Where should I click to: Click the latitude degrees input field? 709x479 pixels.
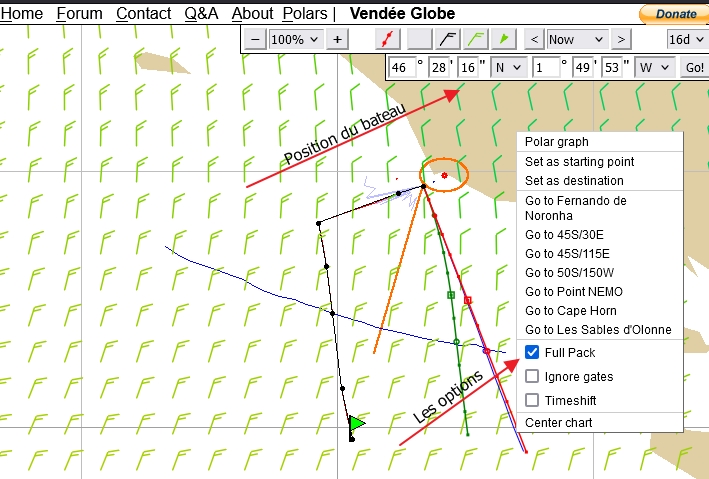click(x=402, y=67)
